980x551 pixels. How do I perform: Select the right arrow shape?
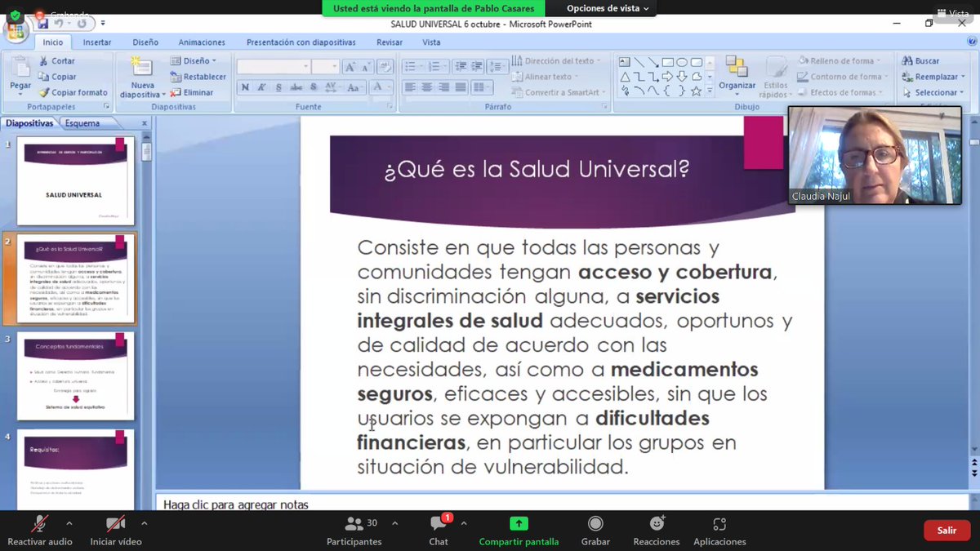pyautogui.click(x=667, y=77)
